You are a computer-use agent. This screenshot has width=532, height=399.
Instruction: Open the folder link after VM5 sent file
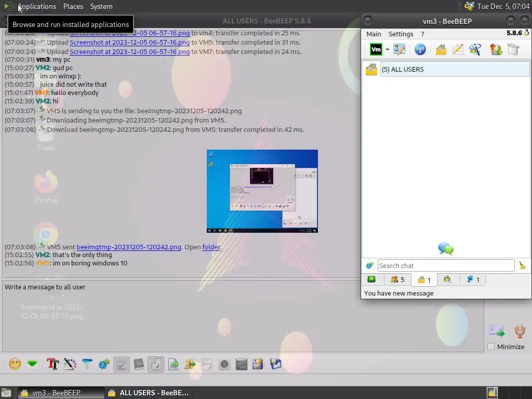211,247
